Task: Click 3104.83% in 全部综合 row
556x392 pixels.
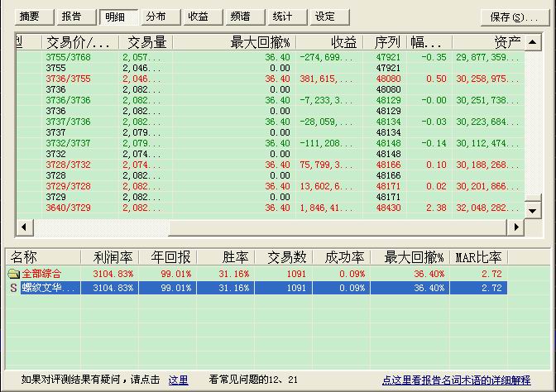Action: pyautogui.click(x=113, y=274)
